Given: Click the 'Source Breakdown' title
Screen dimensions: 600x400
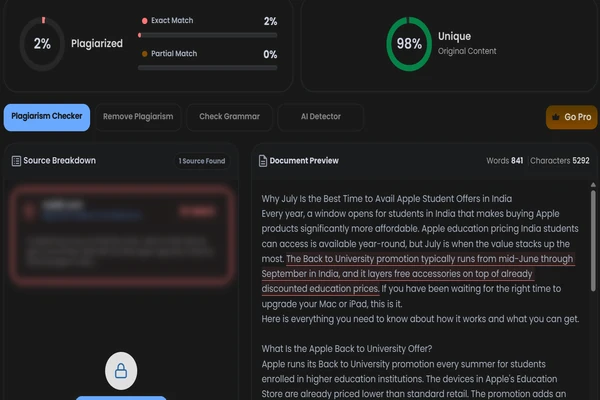Looking at the screenshot, I should tap(59, 161).
